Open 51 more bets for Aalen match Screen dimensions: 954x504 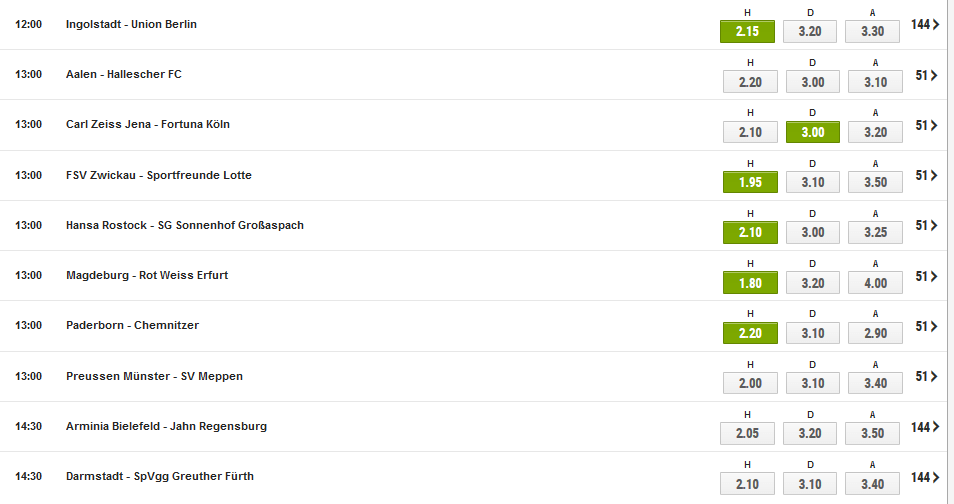926,75
